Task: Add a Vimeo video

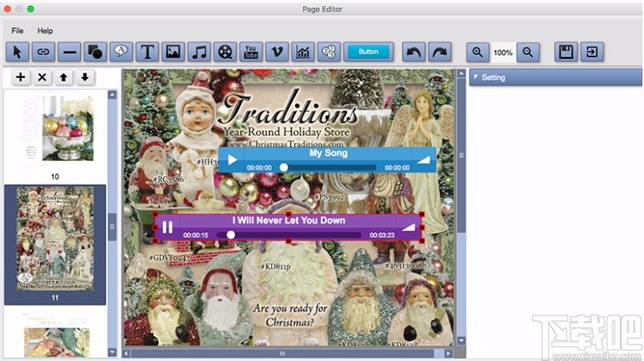Action: (276, 52)
